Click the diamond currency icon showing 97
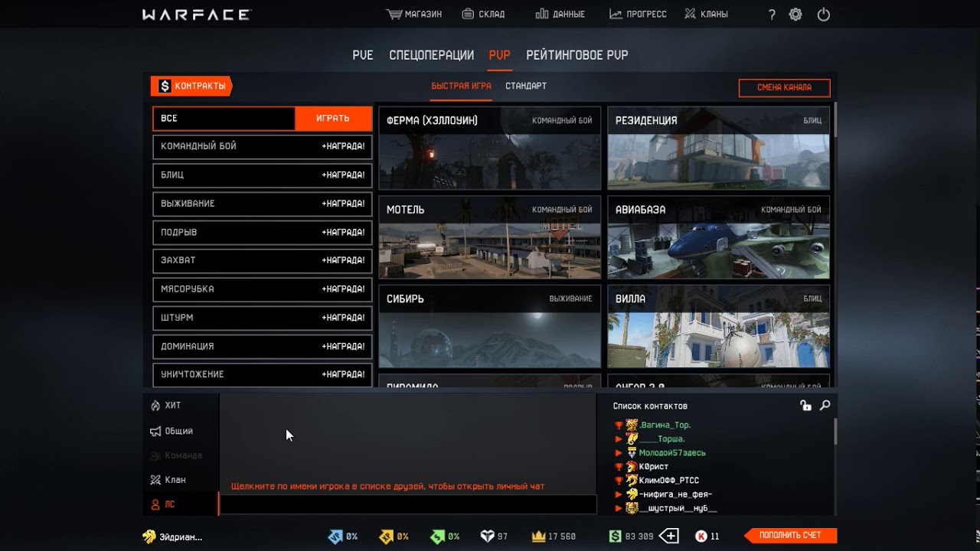Screen dimensions: 980x551 [x=487, y=536]
